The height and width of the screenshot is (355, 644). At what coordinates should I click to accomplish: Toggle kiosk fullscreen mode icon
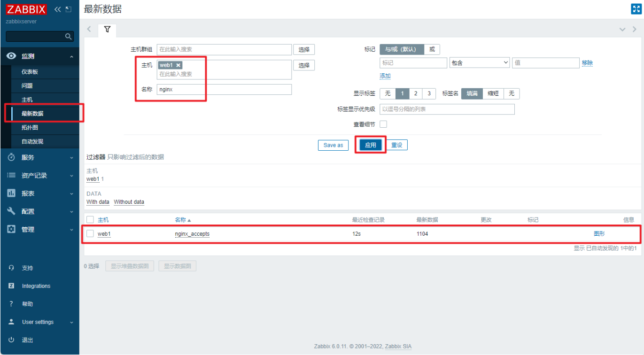click(636, 9)
